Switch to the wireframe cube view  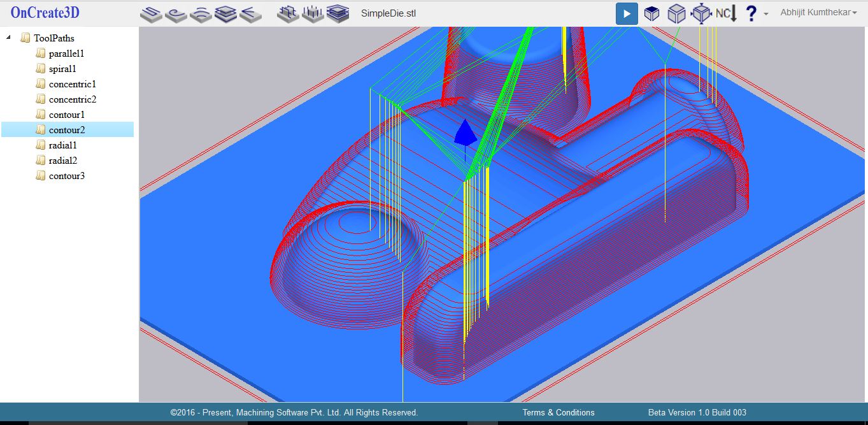pyautogui.click(x=676, y=13)
